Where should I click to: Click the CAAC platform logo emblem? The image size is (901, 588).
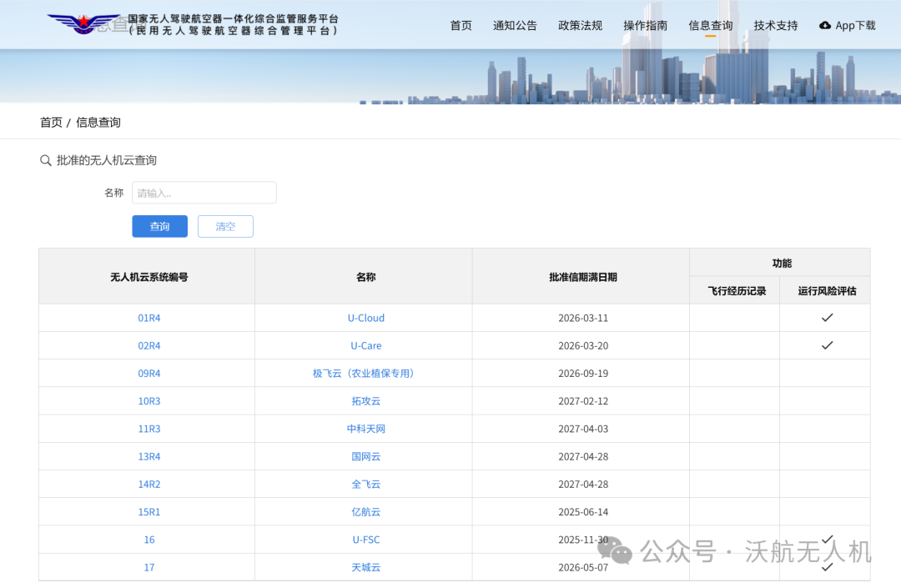[83, 23]
